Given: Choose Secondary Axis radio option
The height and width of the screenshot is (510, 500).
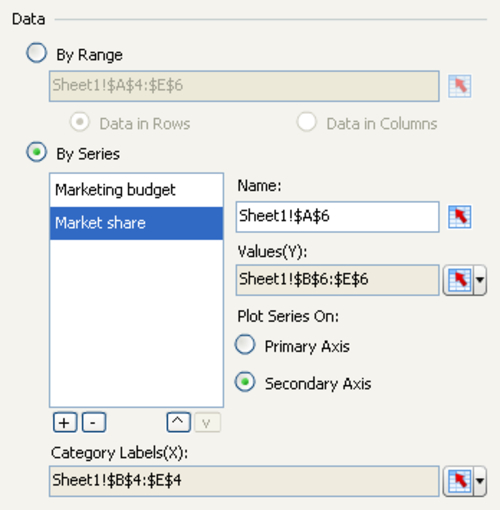Looking at the screenshot, I should tap(245, 382).
